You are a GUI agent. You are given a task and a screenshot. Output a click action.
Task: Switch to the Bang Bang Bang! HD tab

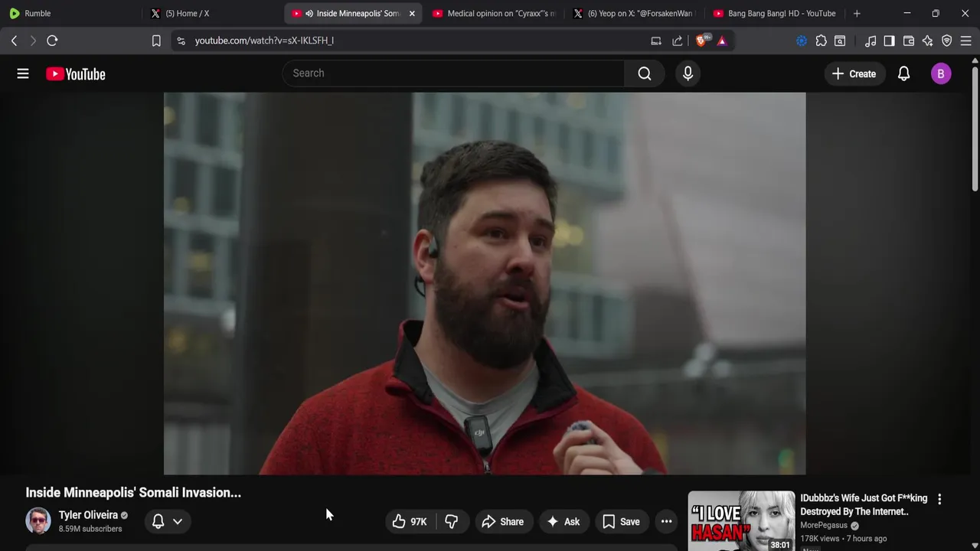(x=775, y=13)
